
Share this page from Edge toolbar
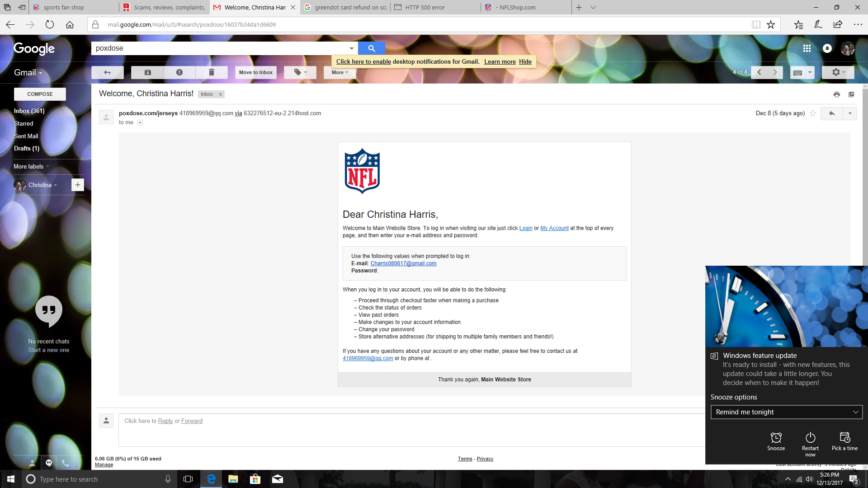pos(838,25)
